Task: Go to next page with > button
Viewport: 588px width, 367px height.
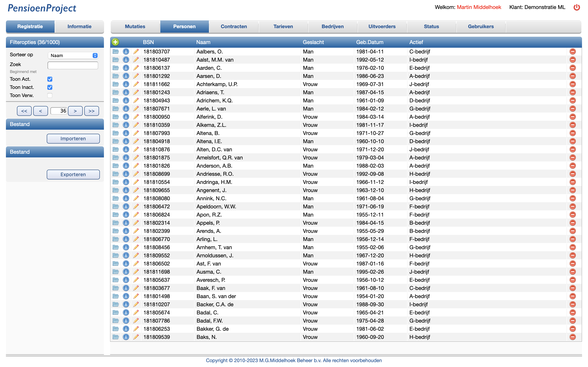Action: click(75, 111)
